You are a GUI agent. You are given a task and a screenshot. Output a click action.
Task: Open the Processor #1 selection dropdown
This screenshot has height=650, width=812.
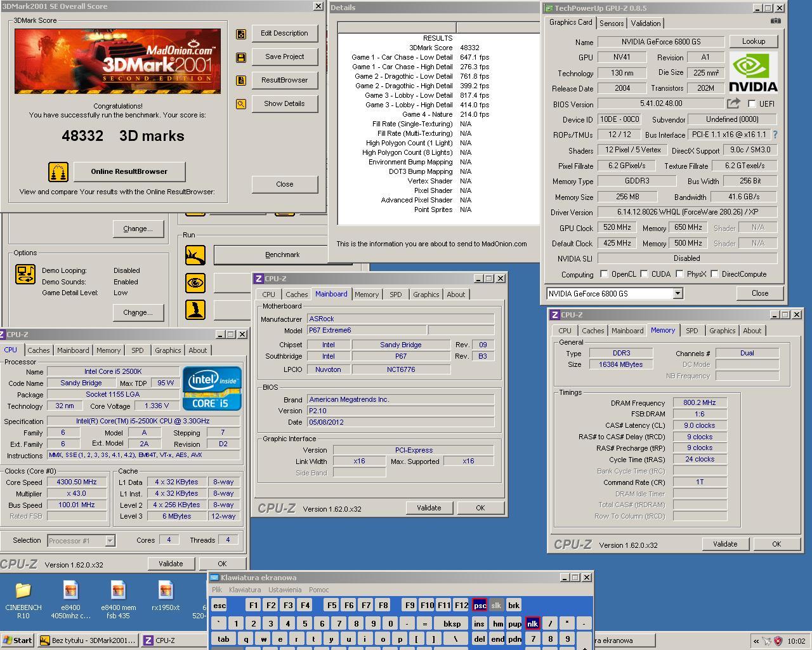[x=110, y=541]
